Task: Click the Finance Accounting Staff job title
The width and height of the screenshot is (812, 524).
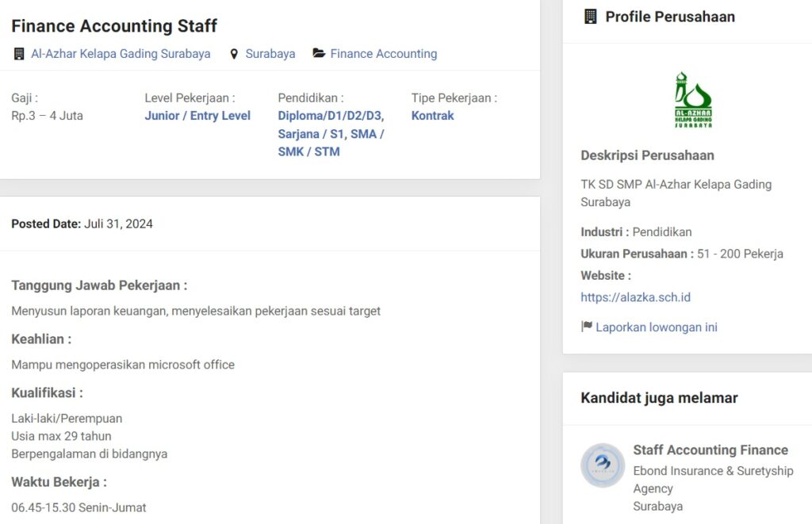Action: tap(114, 26)
